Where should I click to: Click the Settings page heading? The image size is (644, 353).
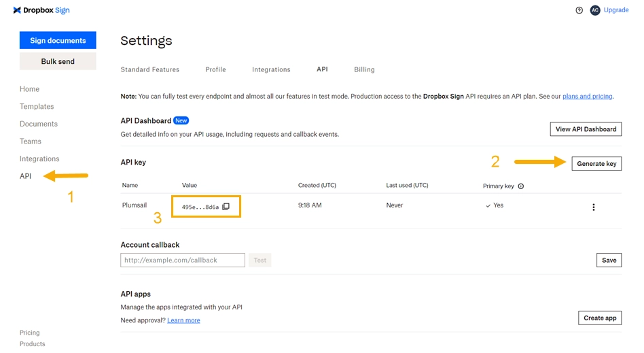tap(146, 41)
